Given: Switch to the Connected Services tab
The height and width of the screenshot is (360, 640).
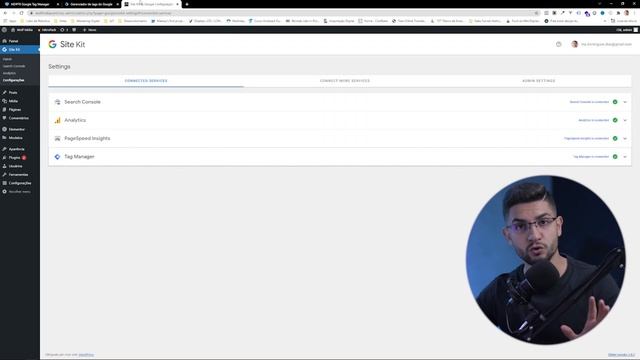Looking at the screenshot, I should pos(146,81).
